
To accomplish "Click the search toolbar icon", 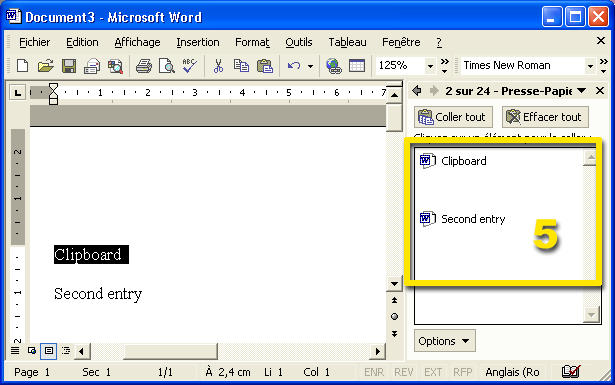I will point(115,65).
